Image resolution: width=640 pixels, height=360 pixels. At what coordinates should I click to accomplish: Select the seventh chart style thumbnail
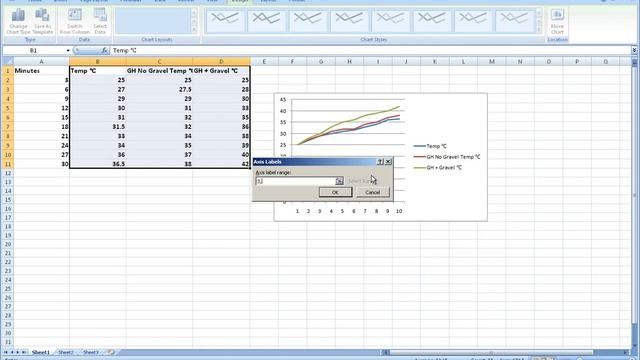click(473, 21)
